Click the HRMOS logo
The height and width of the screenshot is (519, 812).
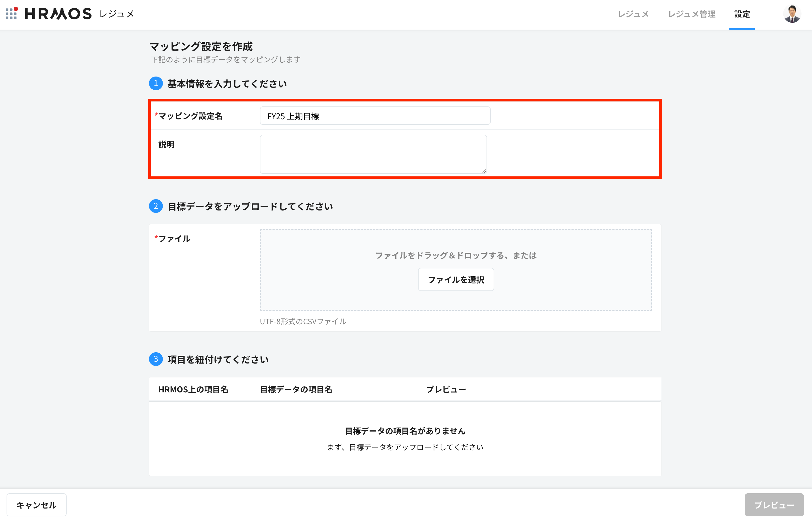pyautogui.click(x=58, y=14)
